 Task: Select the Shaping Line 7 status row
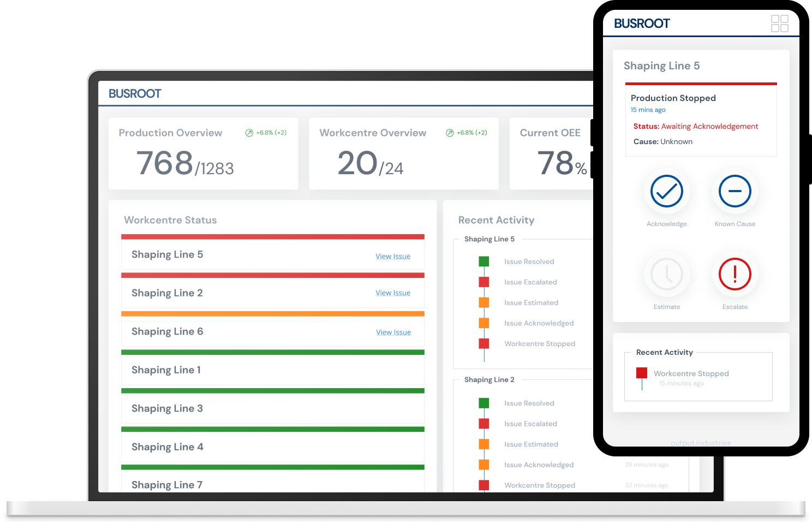tap(273, 479)
